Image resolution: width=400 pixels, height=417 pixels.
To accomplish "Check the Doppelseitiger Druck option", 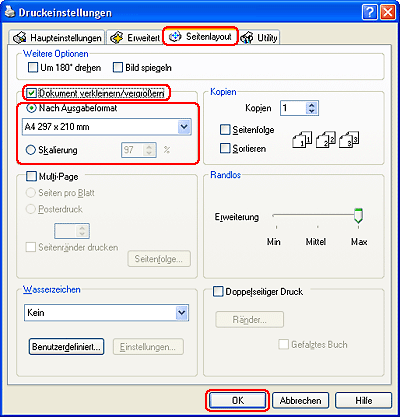I will point(218,292).
